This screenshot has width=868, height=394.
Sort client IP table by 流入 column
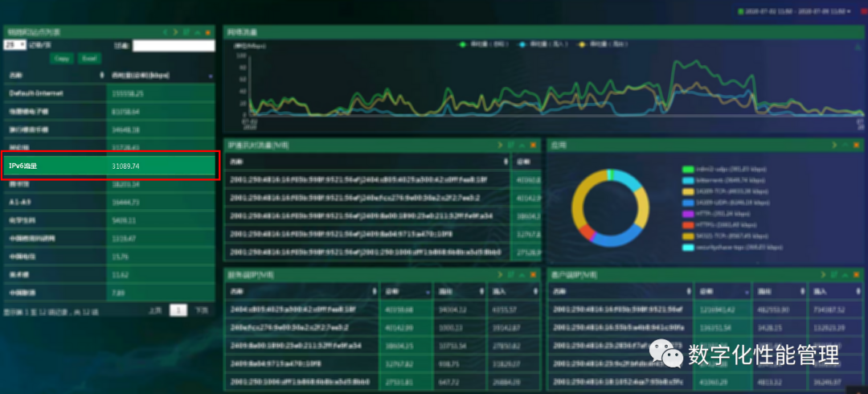pyautogui.click(x=858, y=291)
